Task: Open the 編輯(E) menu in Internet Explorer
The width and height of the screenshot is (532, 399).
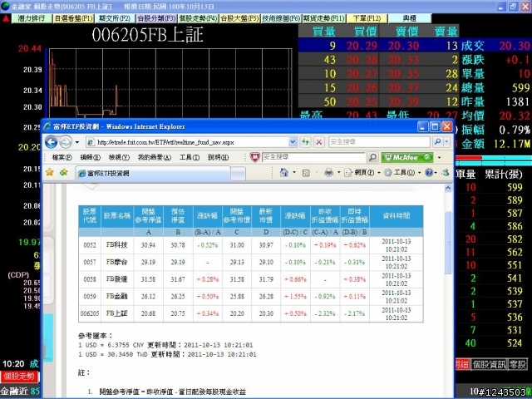Action: tap(91, 157)
